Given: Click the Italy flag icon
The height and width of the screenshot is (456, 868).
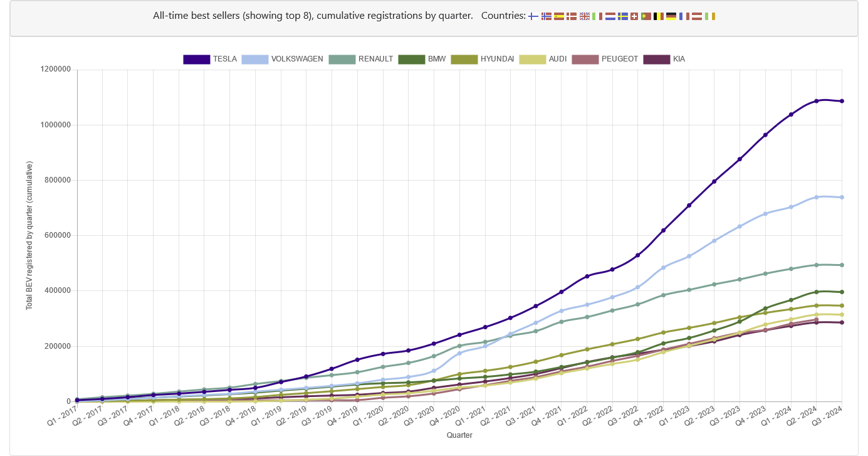Looking at the screenshot, I should (x=597, y=16).
